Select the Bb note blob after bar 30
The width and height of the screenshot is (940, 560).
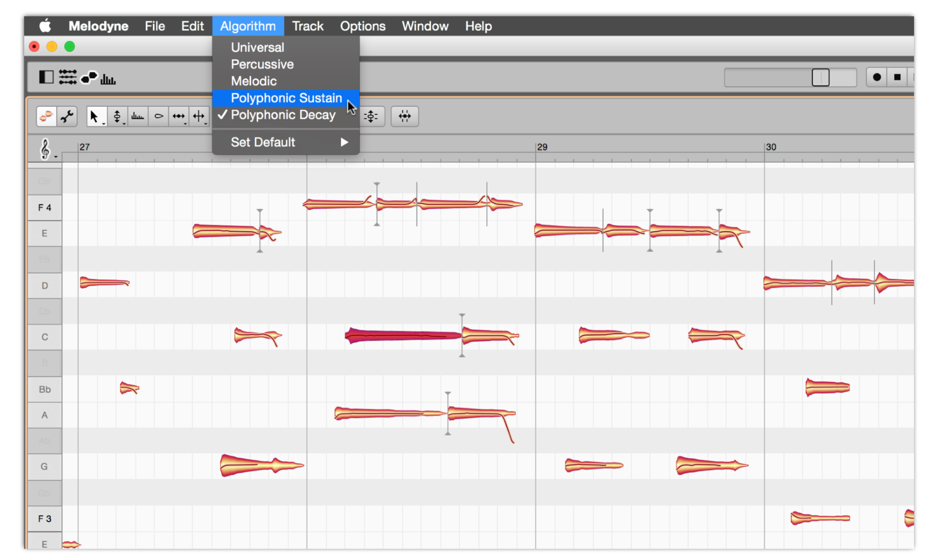coord(828,388)
